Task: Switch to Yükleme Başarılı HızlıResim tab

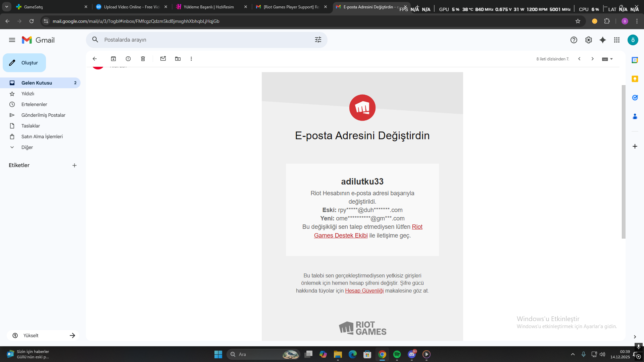Action: [211, 7]
